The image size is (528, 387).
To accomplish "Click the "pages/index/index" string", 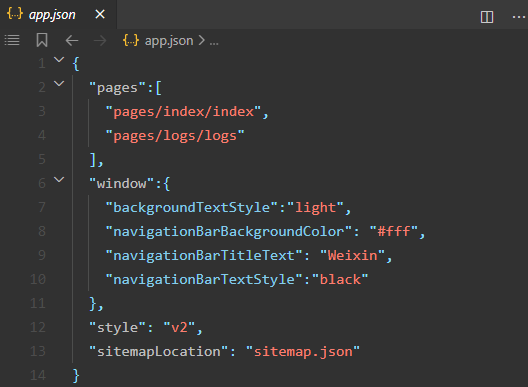I will click(x=183, y=111).
